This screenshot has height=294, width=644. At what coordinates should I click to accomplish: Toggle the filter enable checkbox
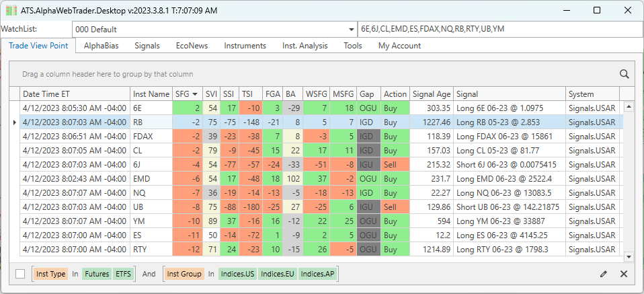(20, 274)
